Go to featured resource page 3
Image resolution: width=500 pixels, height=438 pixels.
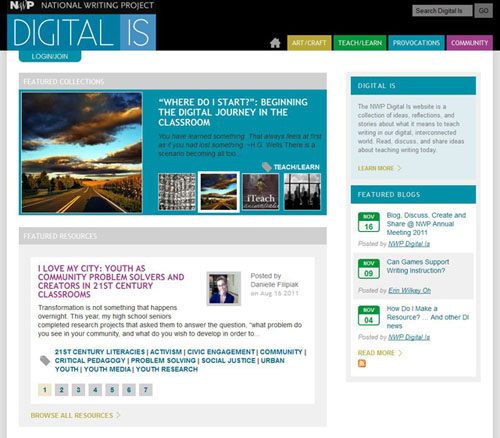(x=78, y=390)
